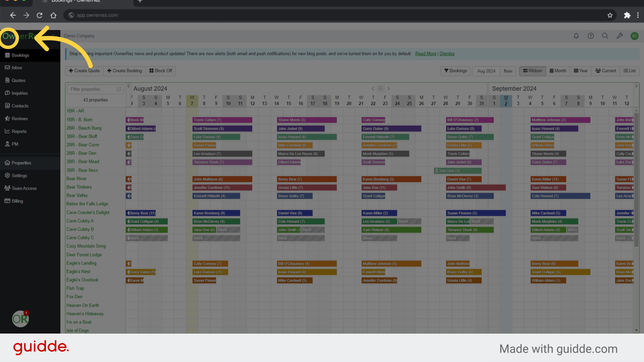The image size is (644, 362).
Task: Go to next month with right chevron
Action: [x=389, y=89]
